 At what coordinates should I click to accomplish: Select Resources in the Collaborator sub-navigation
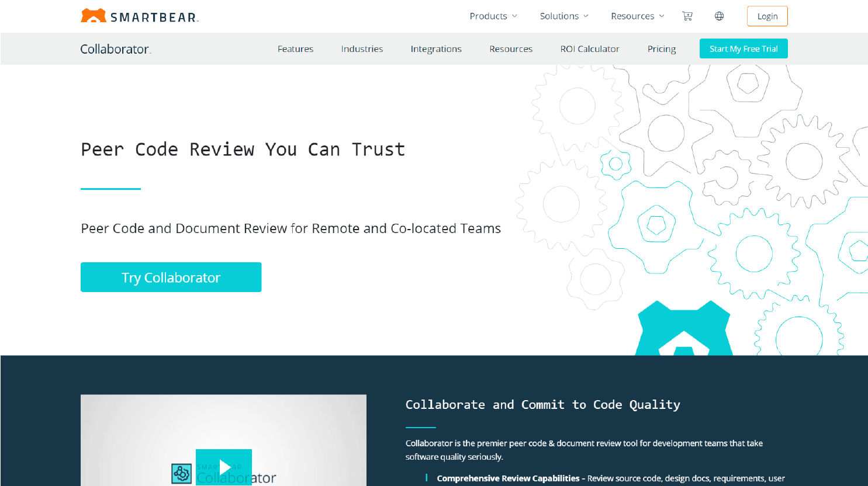(x=511, y=49)
